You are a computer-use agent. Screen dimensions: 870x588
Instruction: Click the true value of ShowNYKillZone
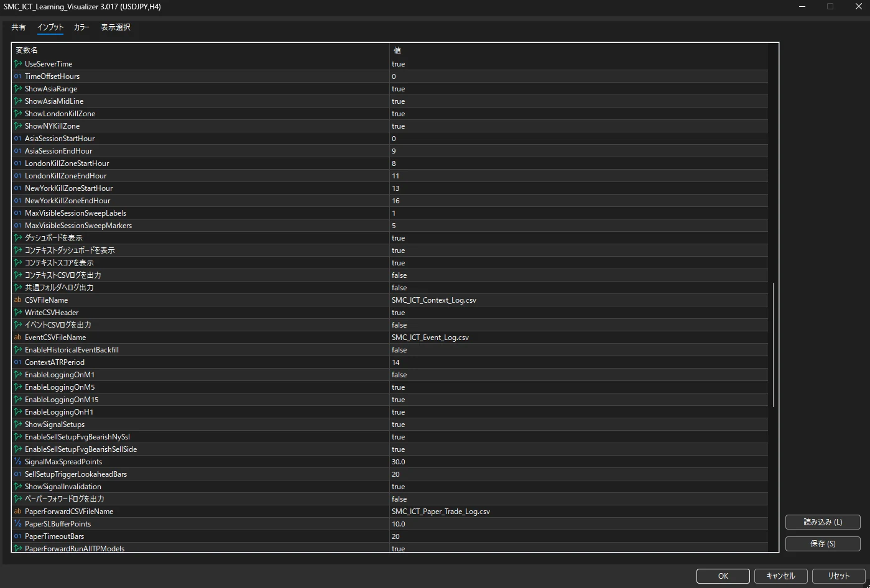pyautogui.click(x=399, y=126)
